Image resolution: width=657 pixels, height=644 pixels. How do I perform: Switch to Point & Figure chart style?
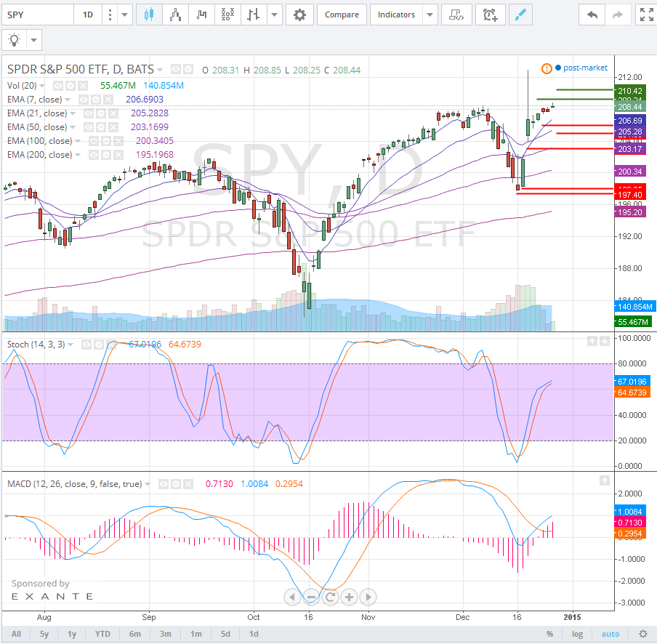coord(227,15)
